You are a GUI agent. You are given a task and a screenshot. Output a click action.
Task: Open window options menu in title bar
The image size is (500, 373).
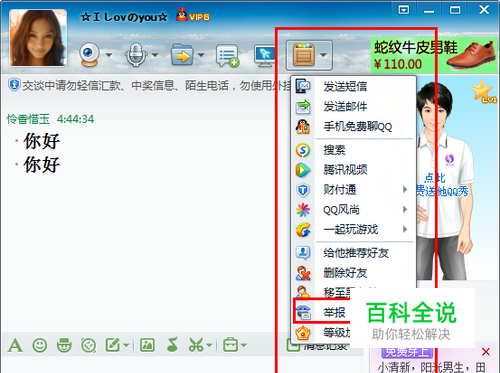[404, 10]
